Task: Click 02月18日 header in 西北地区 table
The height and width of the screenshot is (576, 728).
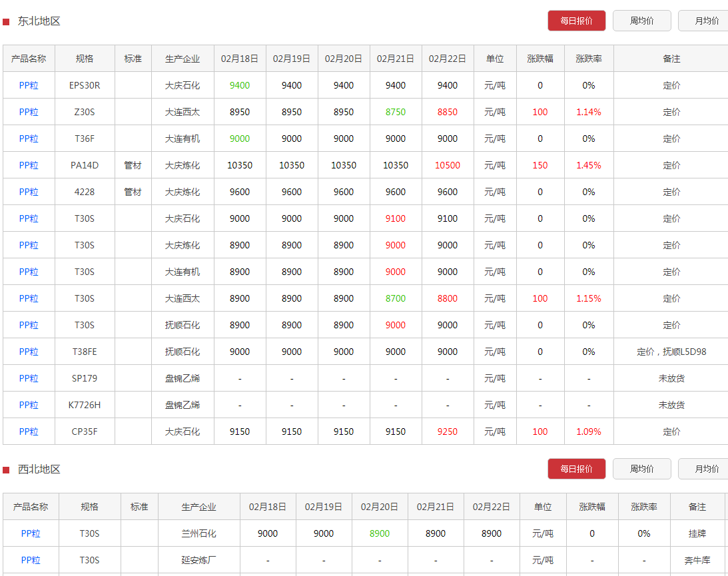Action: [268, 507]
